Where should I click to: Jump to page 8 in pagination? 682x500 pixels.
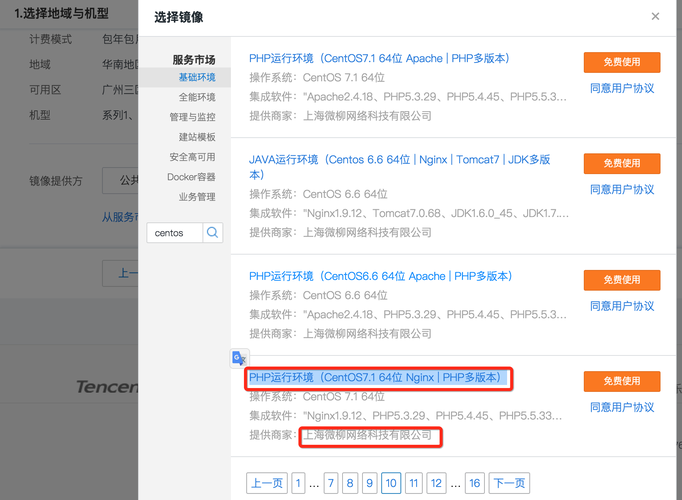pos(350,483)
